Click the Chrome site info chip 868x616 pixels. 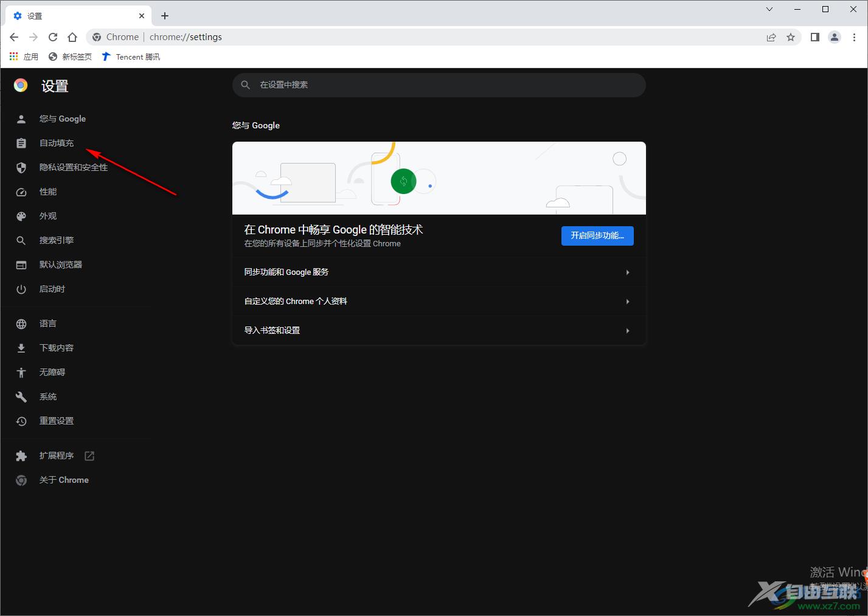116,37
